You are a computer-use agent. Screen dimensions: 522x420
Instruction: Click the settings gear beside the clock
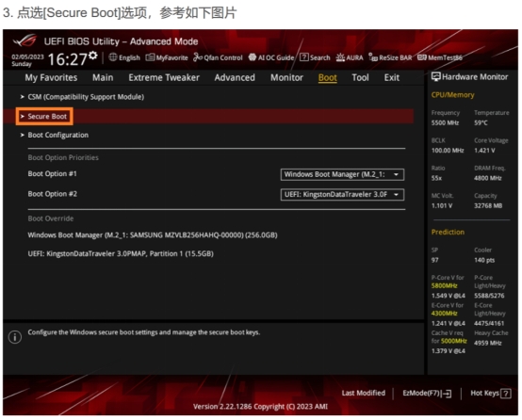tap(93, 56)
